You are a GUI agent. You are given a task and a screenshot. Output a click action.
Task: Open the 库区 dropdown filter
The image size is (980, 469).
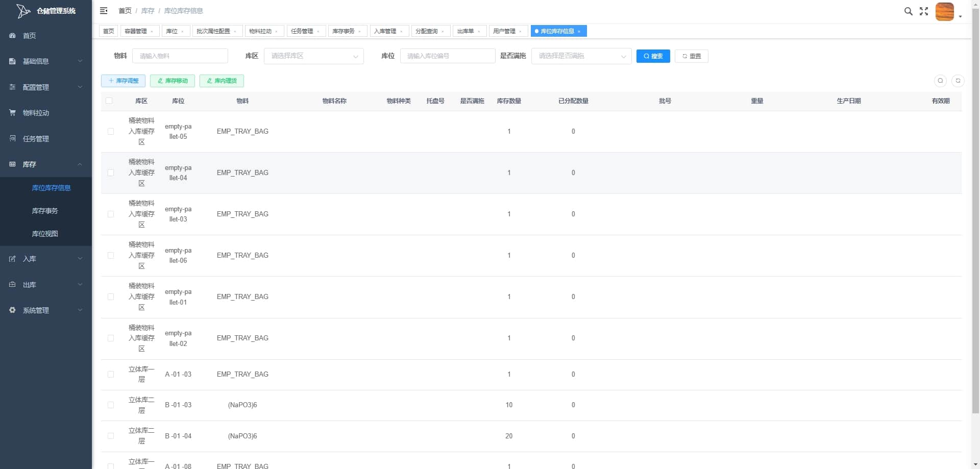click(x=314, y=56)
